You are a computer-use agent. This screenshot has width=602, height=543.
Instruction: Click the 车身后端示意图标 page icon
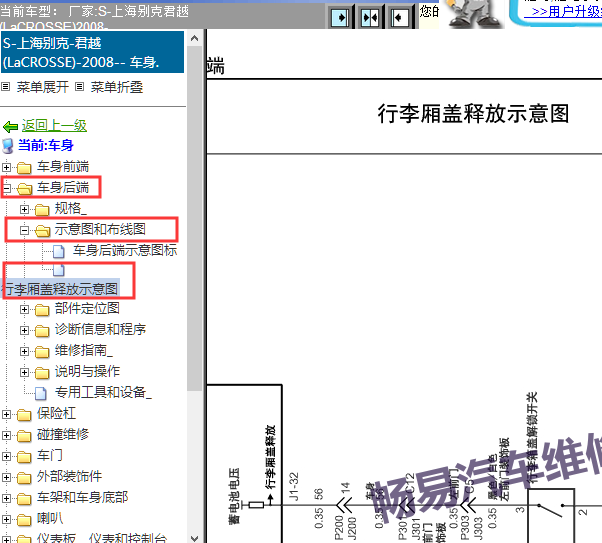point(59,252)
